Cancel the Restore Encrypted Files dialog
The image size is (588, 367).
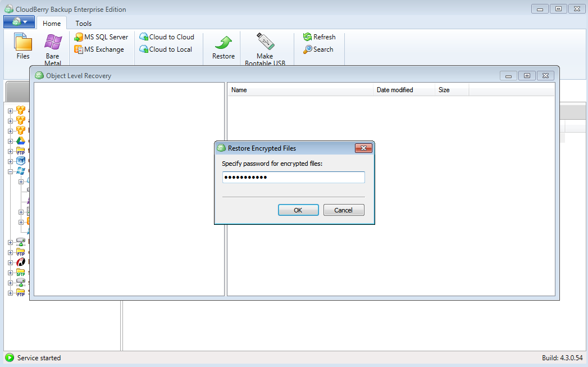(344, 210)
